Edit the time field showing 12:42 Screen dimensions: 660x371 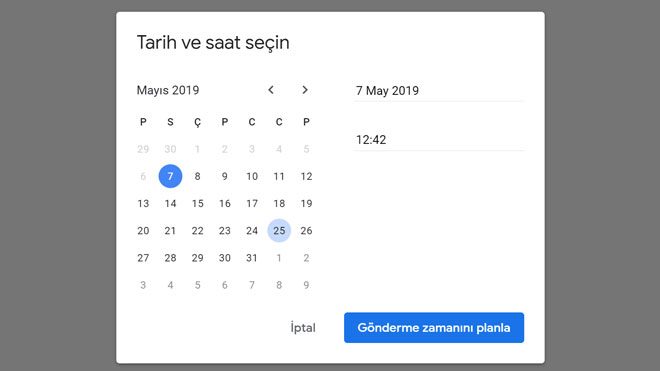439,140
